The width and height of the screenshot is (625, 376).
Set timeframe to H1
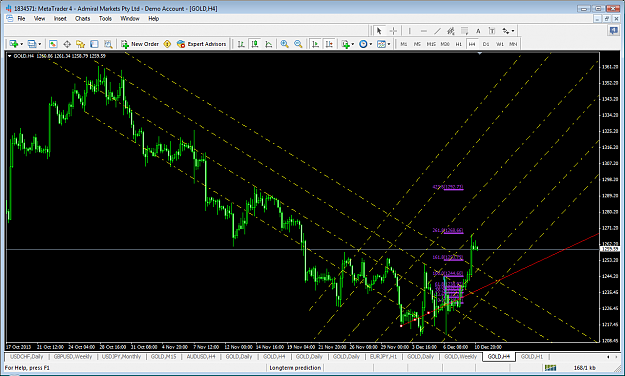coord(458,44)
